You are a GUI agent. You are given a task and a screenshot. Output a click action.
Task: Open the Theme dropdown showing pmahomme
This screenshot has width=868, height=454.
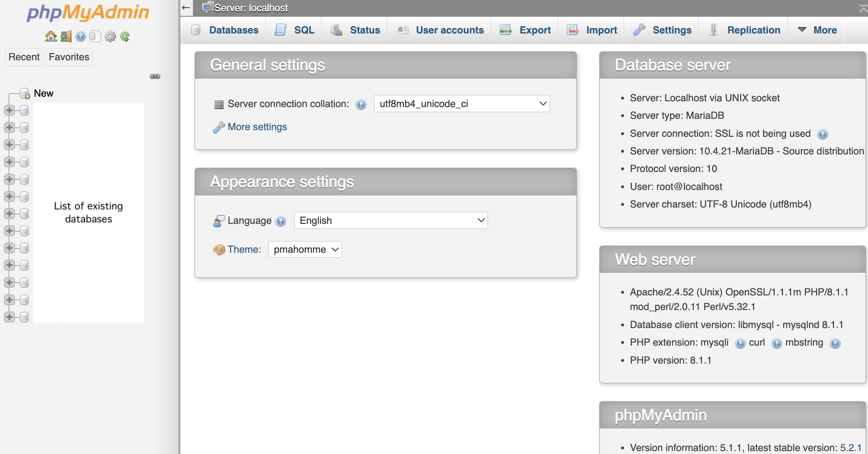pos(305,249)
